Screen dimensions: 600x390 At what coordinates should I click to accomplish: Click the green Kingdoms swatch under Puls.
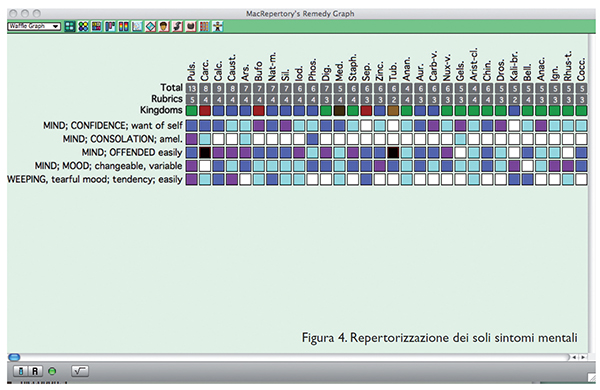click(x=192, y=110)
